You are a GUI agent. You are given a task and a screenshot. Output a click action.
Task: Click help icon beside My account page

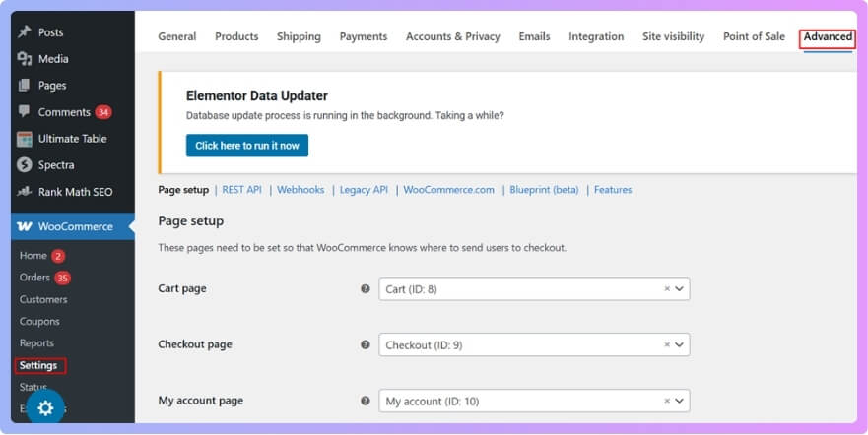[365, 401]
